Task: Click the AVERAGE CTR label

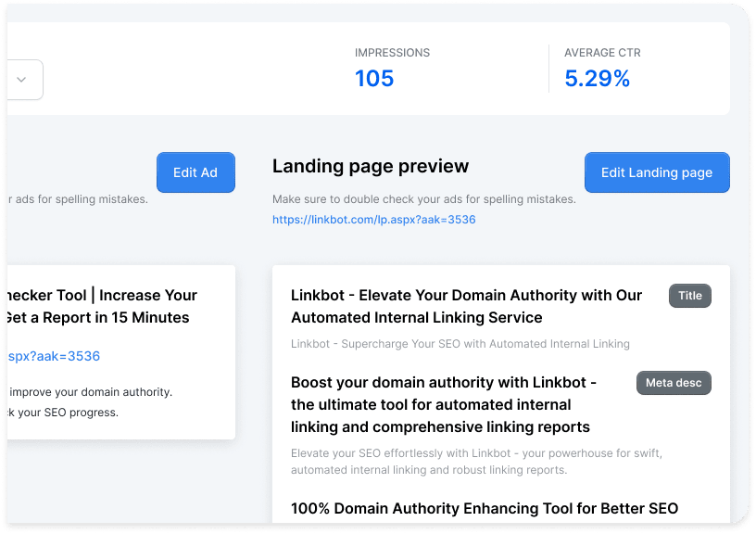Action: pos(602,53)
